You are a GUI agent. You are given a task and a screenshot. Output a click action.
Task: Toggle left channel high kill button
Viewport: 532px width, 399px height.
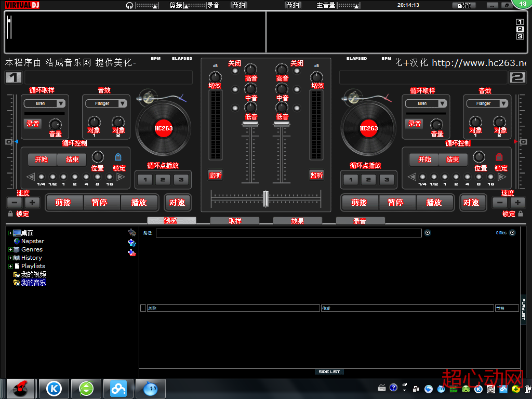pyautogui.click(x=235, y=71)
